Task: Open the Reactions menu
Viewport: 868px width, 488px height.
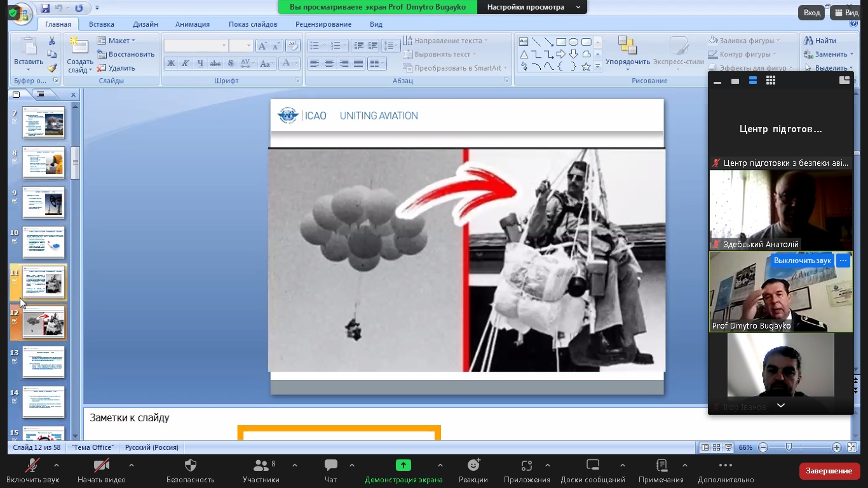Action: (x=473, y=470)
